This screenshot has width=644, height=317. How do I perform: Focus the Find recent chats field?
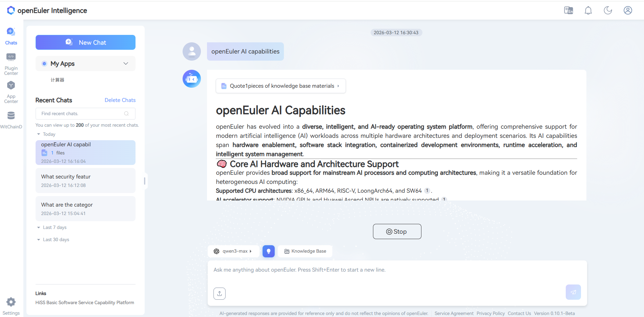[85, 113]
